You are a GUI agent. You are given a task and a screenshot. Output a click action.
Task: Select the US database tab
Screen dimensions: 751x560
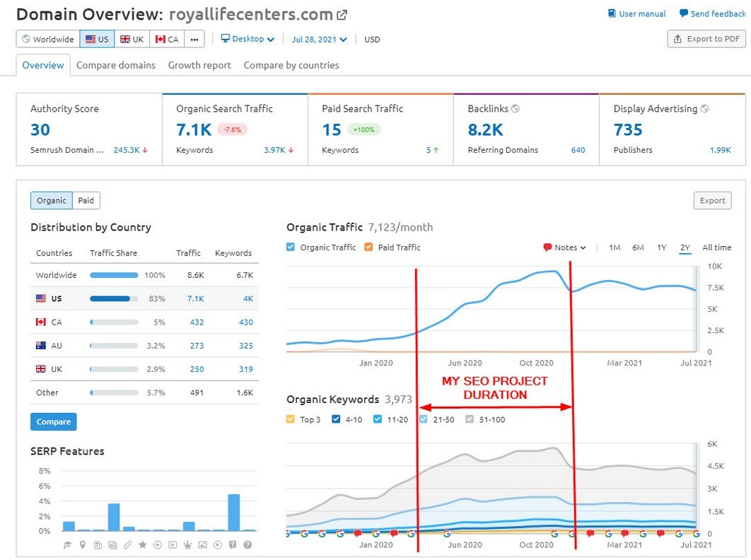coord(97,40)
